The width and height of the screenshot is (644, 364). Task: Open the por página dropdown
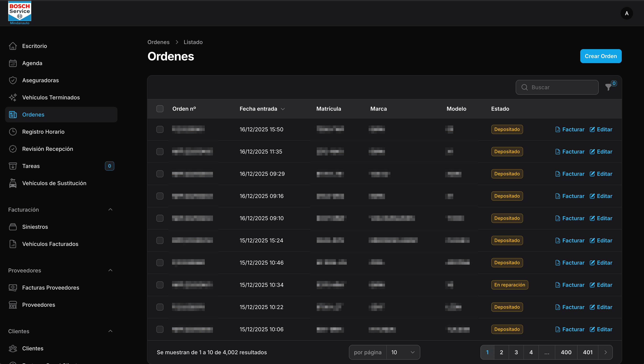coord(403,352)
